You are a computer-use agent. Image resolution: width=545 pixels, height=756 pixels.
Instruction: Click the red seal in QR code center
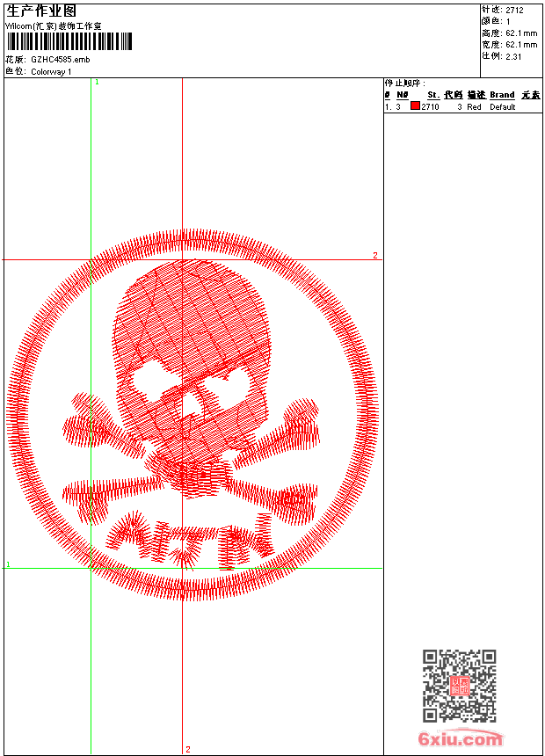click(459, 686)
